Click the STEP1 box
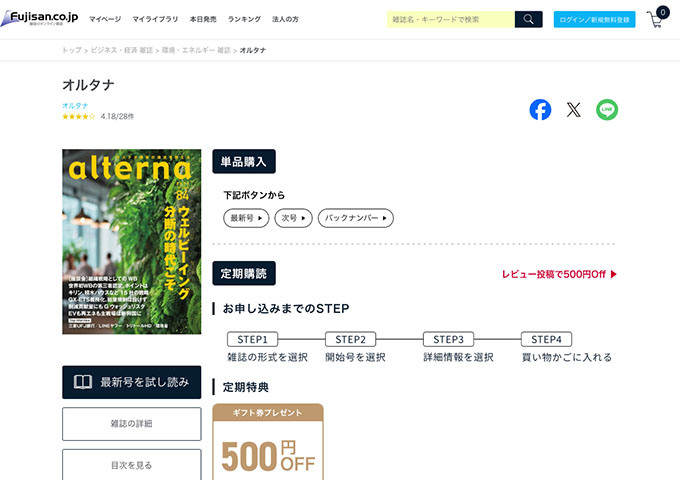The height and width of the screenshot is (480, 680). click(252, 339)
